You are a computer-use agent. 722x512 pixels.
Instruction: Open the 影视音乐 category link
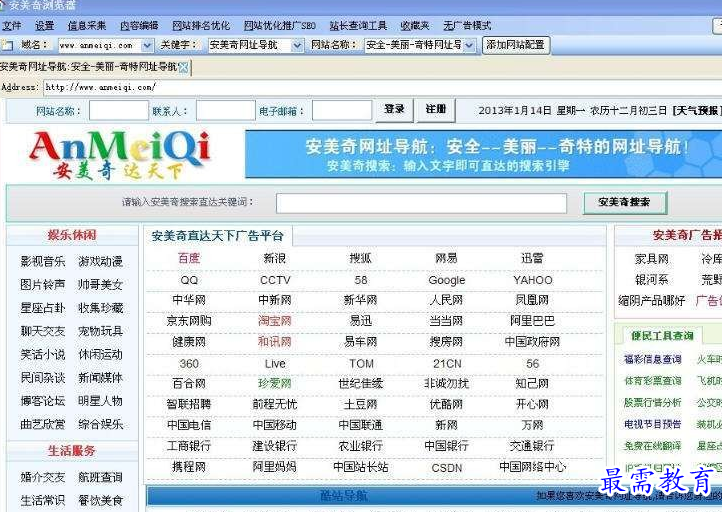click(43, 262)
